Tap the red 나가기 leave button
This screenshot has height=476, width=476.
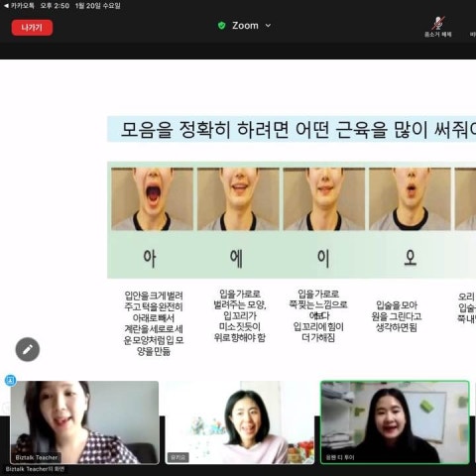pyautogui.click(x=32, y=28)
